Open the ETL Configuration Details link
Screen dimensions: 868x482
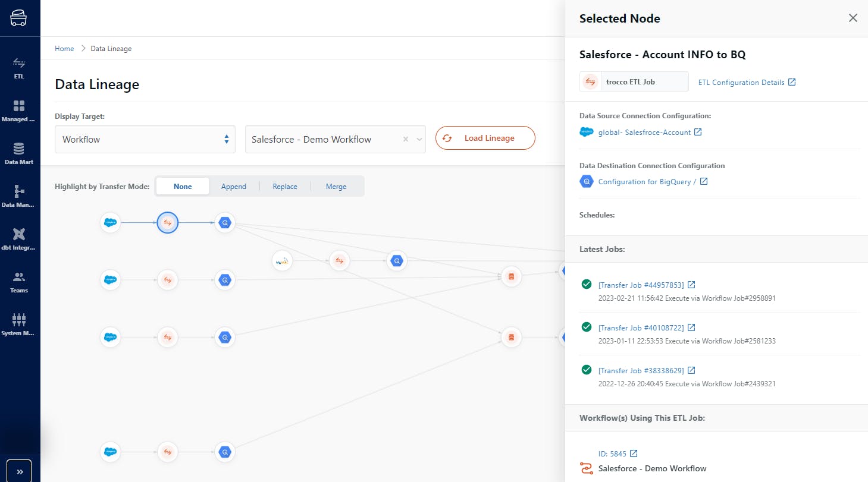(741, 82)
